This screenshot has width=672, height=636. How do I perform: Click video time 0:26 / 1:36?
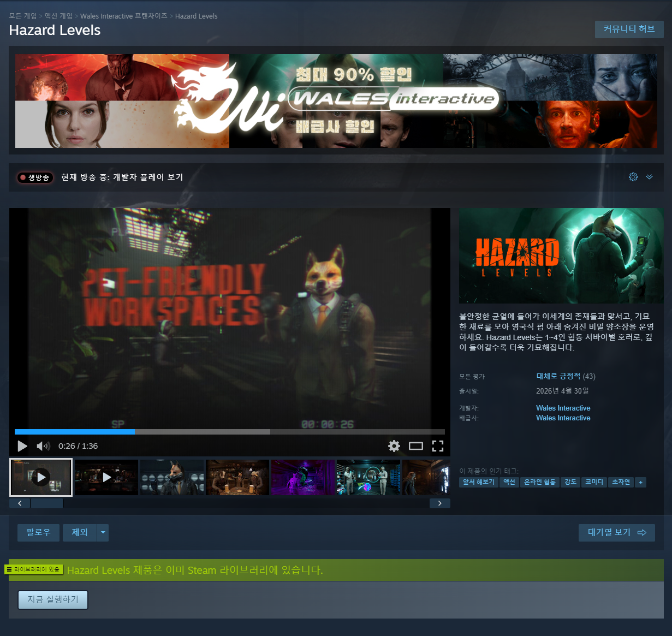[78, 446]
